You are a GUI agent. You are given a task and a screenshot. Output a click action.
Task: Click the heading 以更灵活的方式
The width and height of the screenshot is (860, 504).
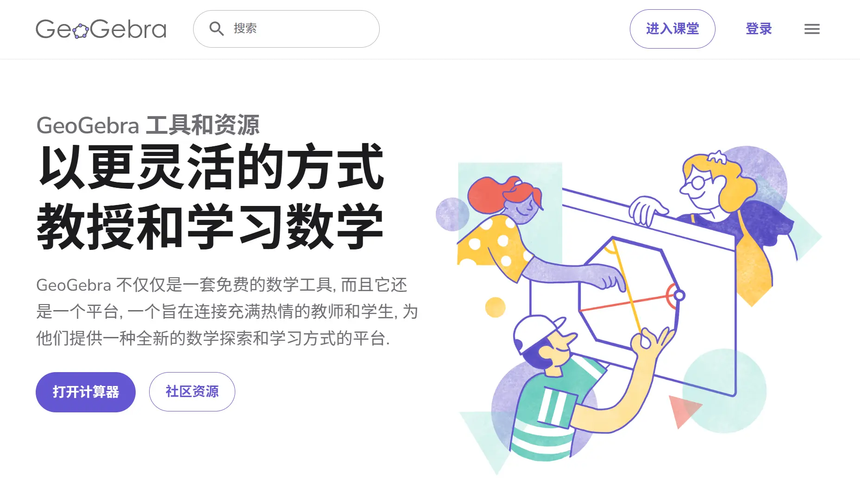coord(211,167)
